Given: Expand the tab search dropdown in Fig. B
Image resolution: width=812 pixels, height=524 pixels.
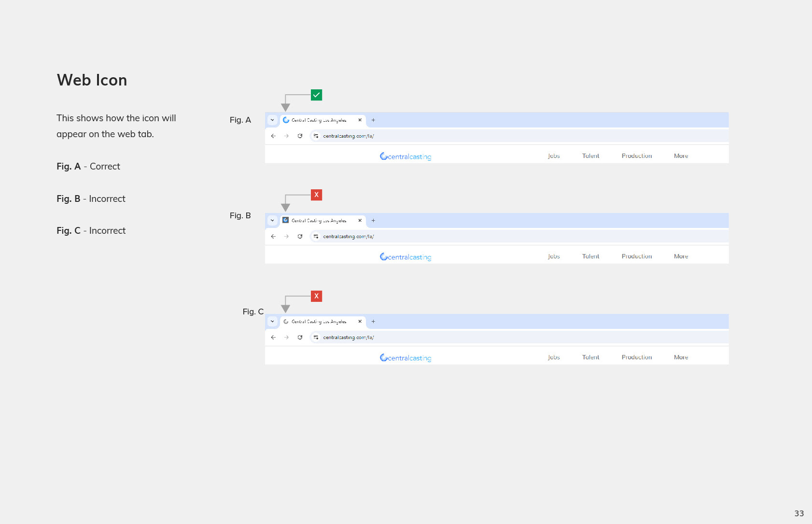Looking at the screenshot, I should pos(272,221).
